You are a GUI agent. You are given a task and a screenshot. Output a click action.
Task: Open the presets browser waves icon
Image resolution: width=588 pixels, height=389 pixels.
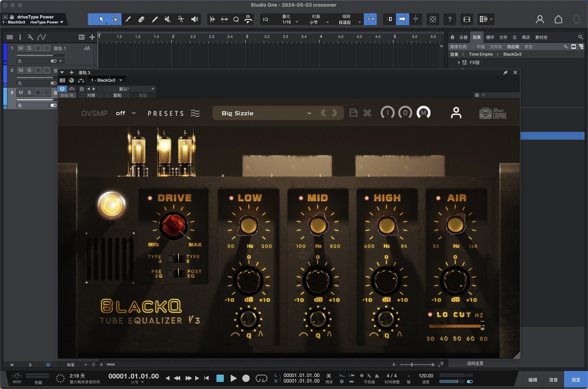click(195, 113)
